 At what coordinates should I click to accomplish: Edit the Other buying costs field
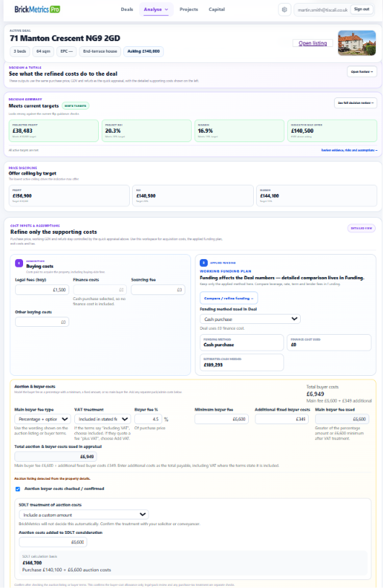[x=42, y=322]
